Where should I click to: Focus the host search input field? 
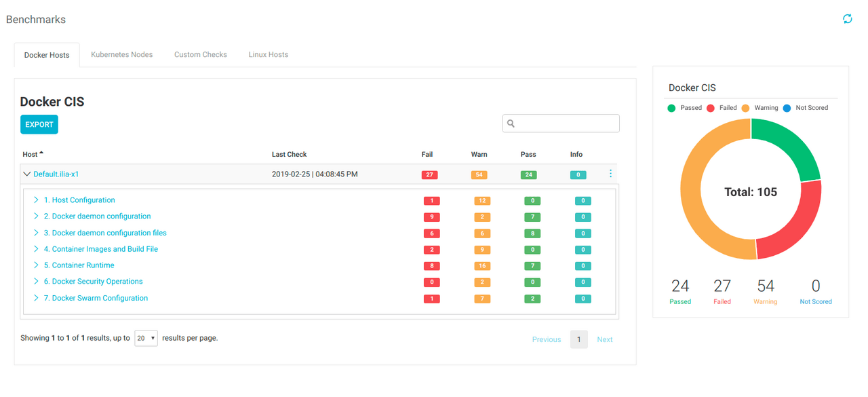[561, 124]
